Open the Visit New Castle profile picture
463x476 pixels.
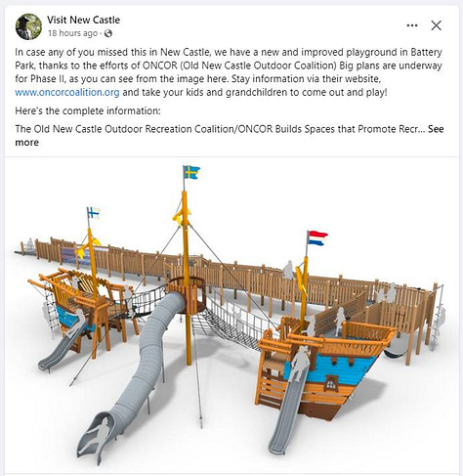[x=28, y=26]
